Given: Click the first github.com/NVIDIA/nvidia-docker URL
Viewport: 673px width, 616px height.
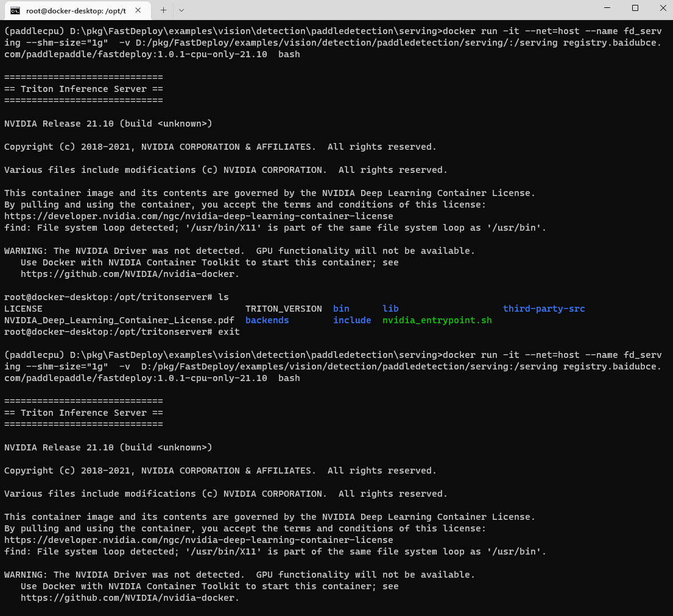Looking at the screenshot, I should click(130, 274).
